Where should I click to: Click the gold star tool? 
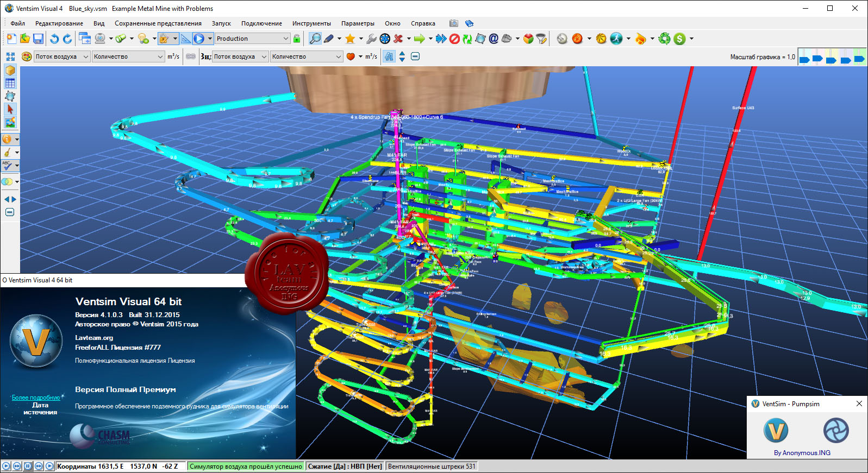point(350,39)
